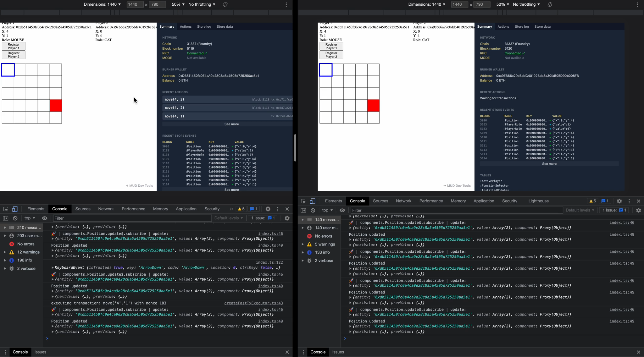Viewport: 644px width, 357px height.
Task: Click See more under right store events
Action: [549, 164]
